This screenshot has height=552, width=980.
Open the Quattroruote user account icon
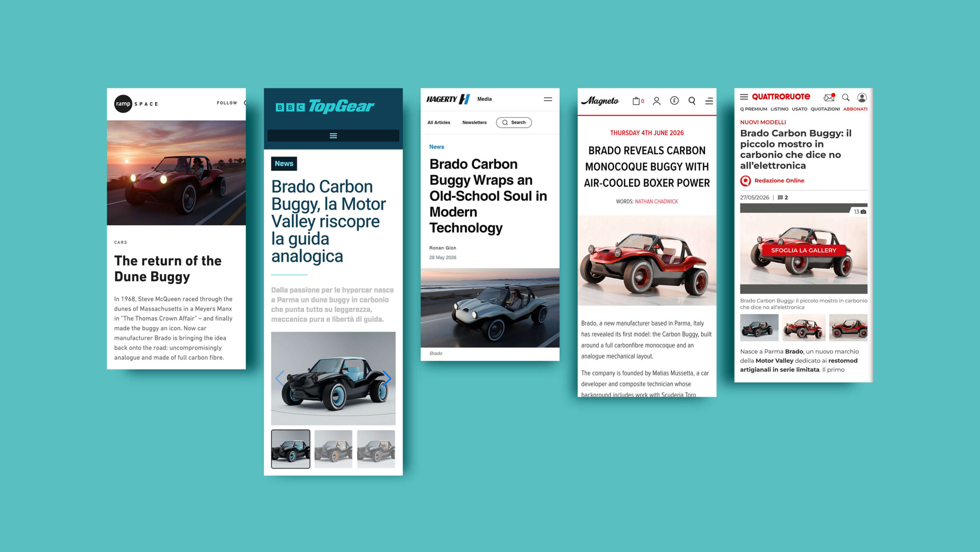862,98
